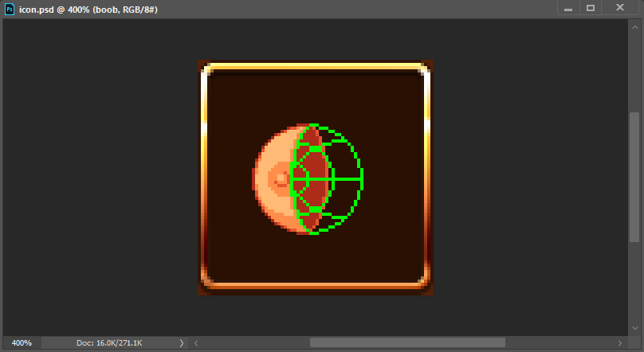Minimize the icon.psd document window
644x352 pixels.
568,8
